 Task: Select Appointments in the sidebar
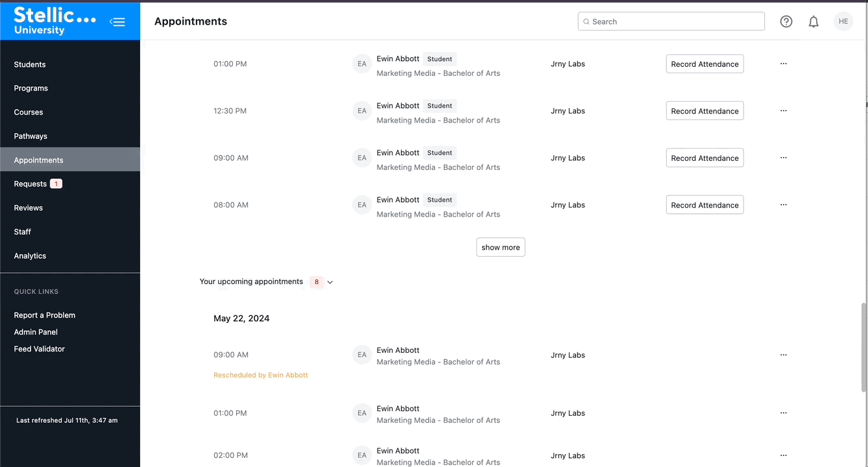click(x=70, y=160)
